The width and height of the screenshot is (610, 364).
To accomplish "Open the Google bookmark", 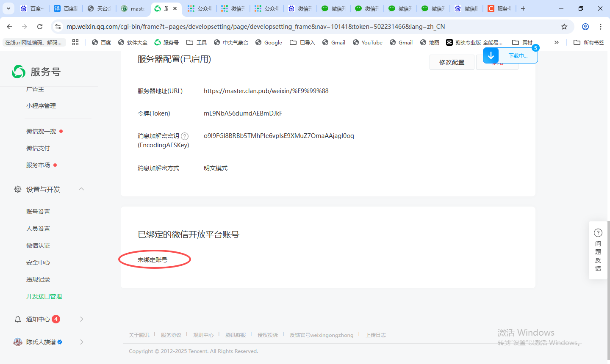I will (269, 42).
